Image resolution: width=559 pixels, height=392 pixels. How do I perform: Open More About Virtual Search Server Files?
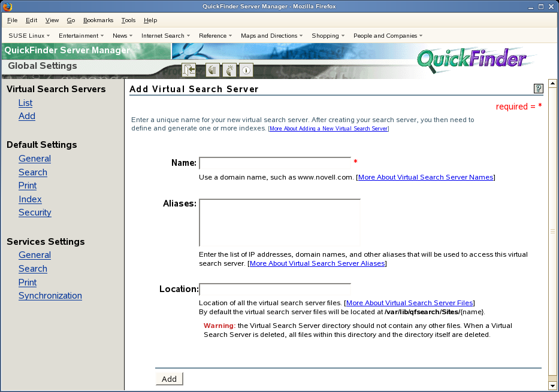pos(410,303)
